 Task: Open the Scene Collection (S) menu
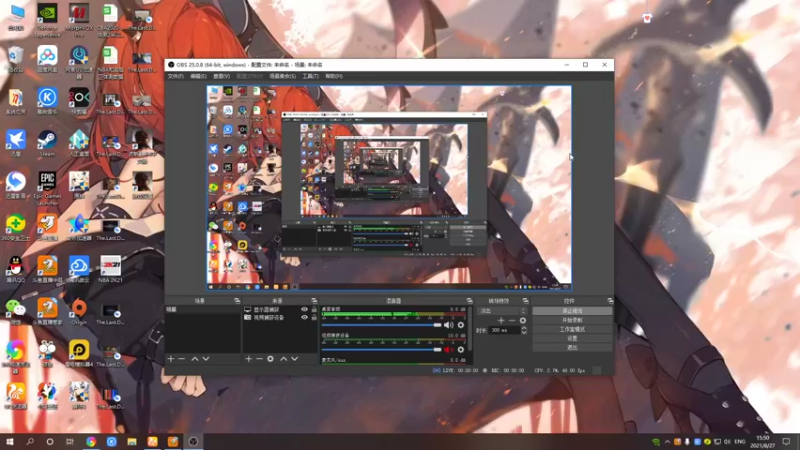(282, 76)
